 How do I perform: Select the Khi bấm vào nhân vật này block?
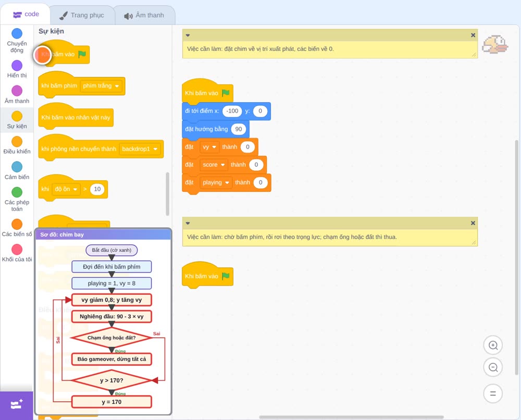76,117
